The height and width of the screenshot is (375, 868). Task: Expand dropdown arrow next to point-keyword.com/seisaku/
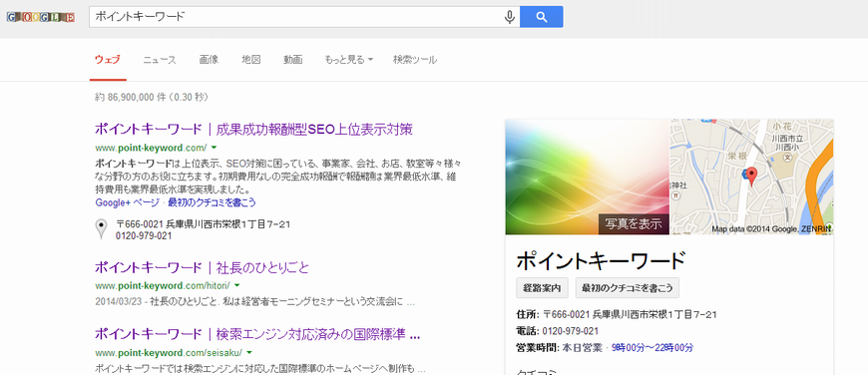249,352
